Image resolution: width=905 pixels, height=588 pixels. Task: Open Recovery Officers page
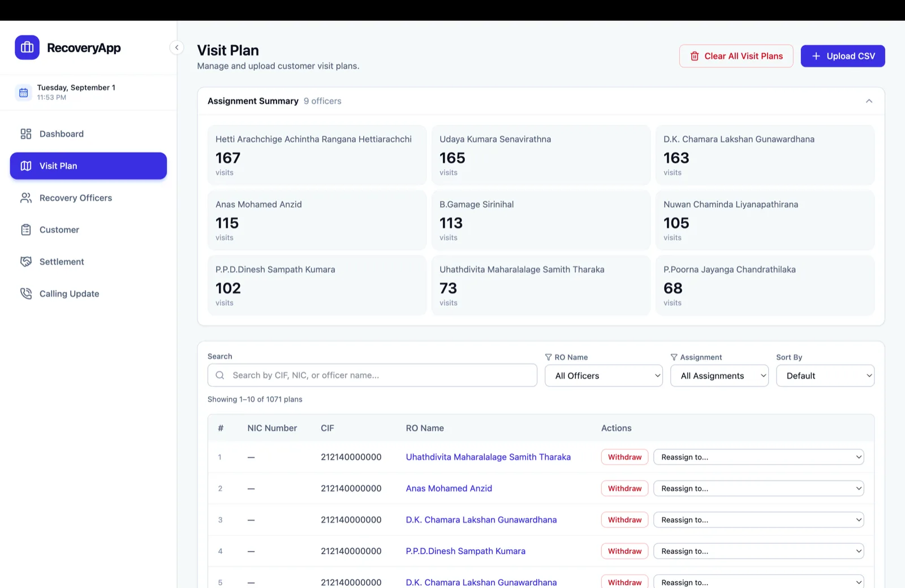[88, 198]
